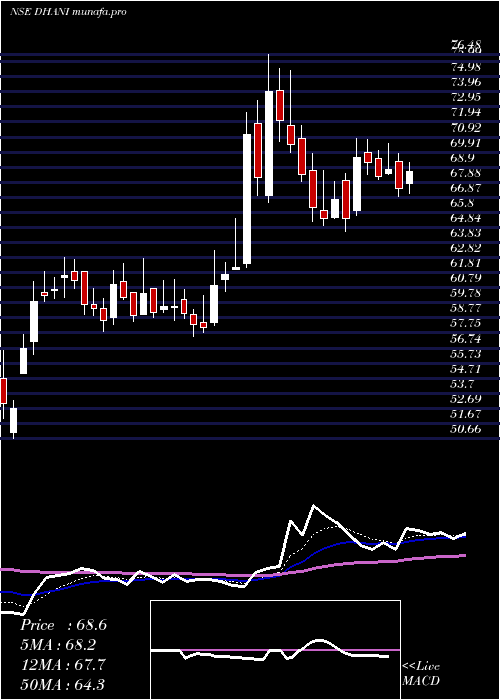Click the Price : 68.6 readout
This screenshot has height=700, width=500.
coord(63,625)
